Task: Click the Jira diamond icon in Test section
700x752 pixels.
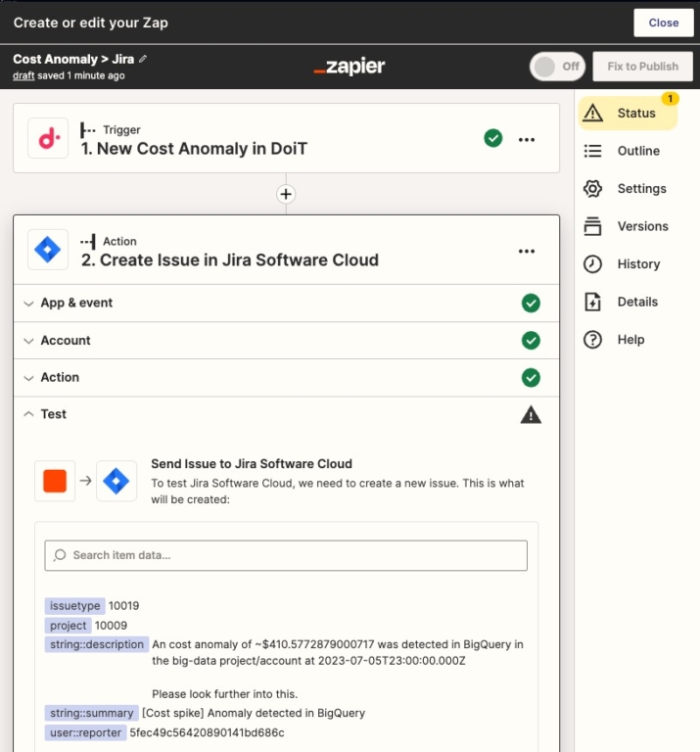Action: point(117,481)
